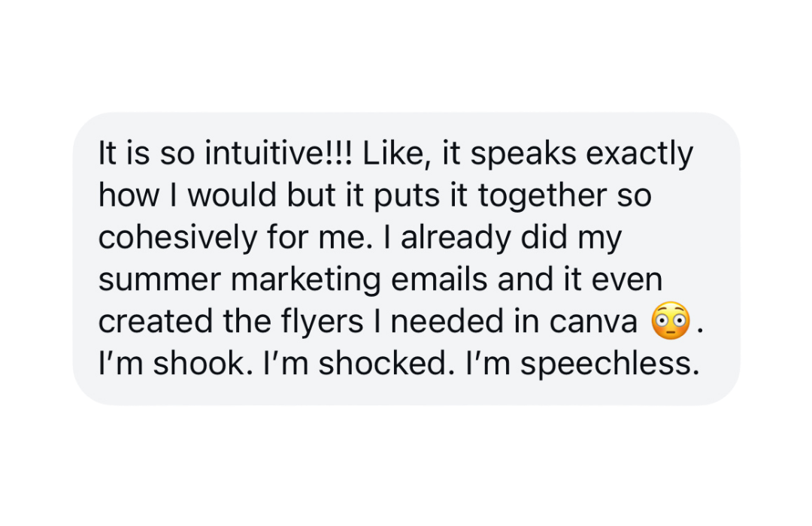Click the flushed face emoji
This screenshot has width=812, height=526.
tap(668, 321)
